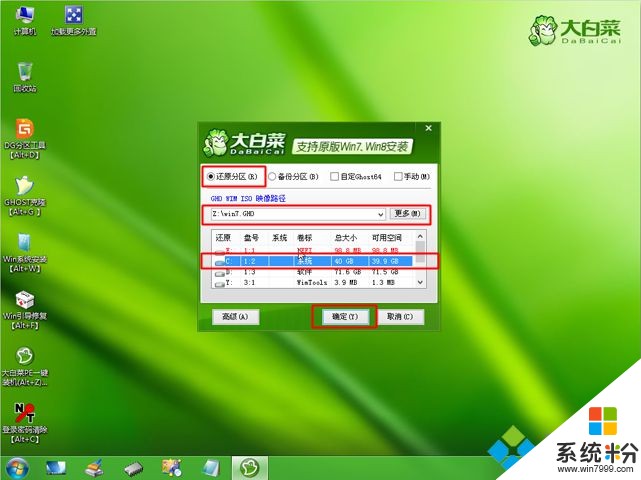Screen dimensions: 641x480
Task: Click the picture tool taskbar icon
Action: point(172,468)
